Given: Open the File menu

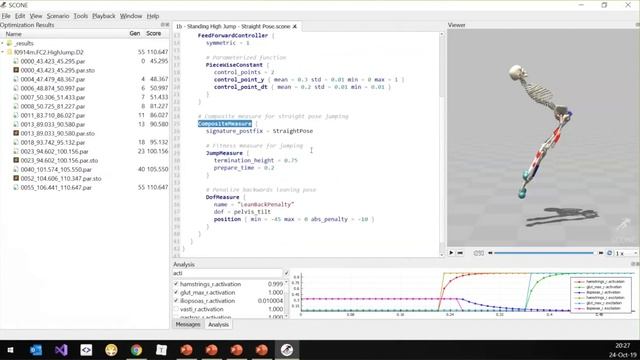Looking at the screenshot, I should coord(6,16).
